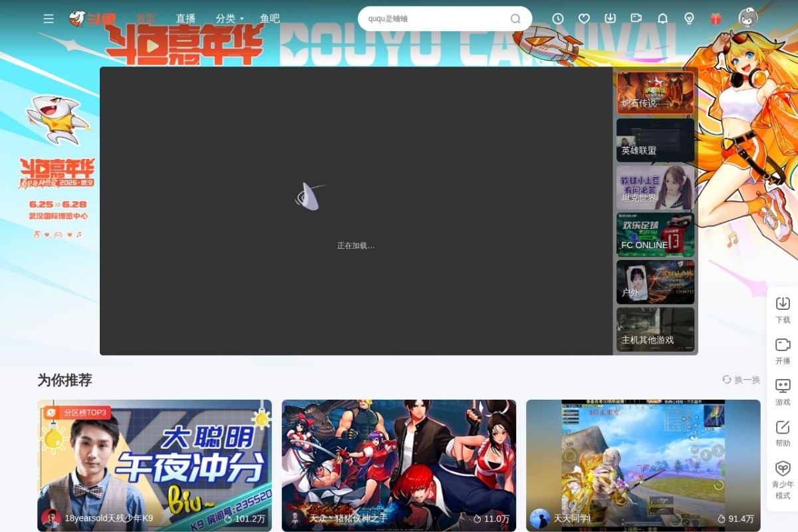The image size is (798, 532).
Task: Open watch history clock icon
Action: [x=558, y=19]
